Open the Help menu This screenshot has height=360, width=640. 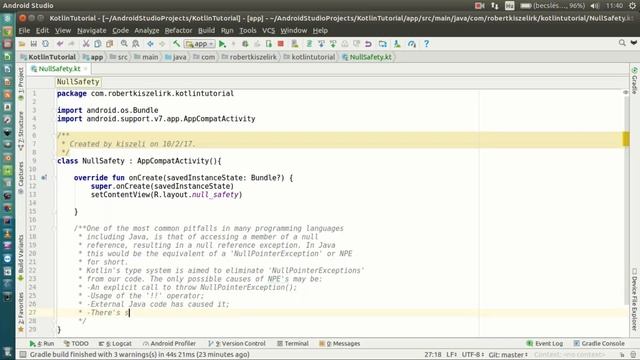tap(320, 31)
